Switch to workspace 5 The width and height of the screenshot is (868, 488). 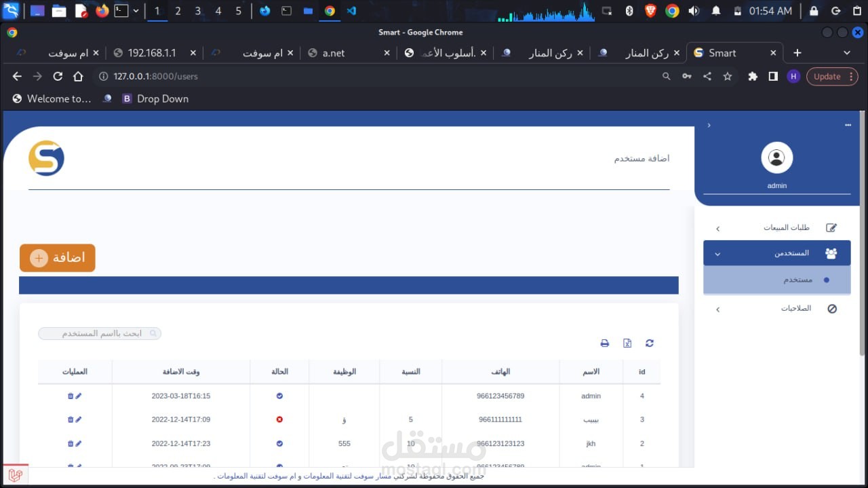tap(239, 11)
